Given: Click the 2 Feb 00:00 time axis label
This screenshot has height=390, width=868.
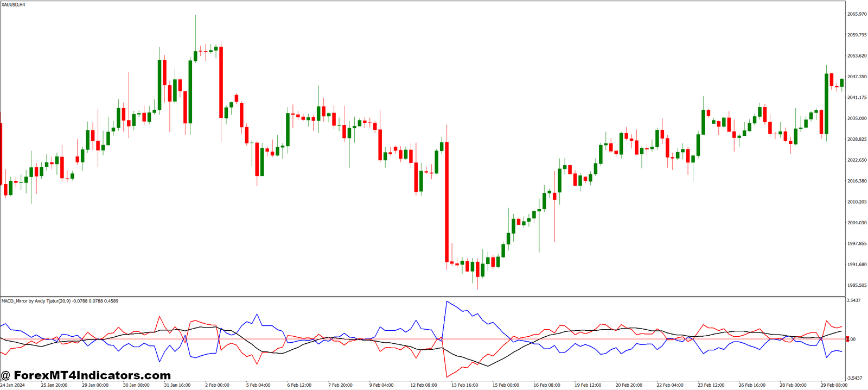Looking at the screenshot, I should point(217,385).
